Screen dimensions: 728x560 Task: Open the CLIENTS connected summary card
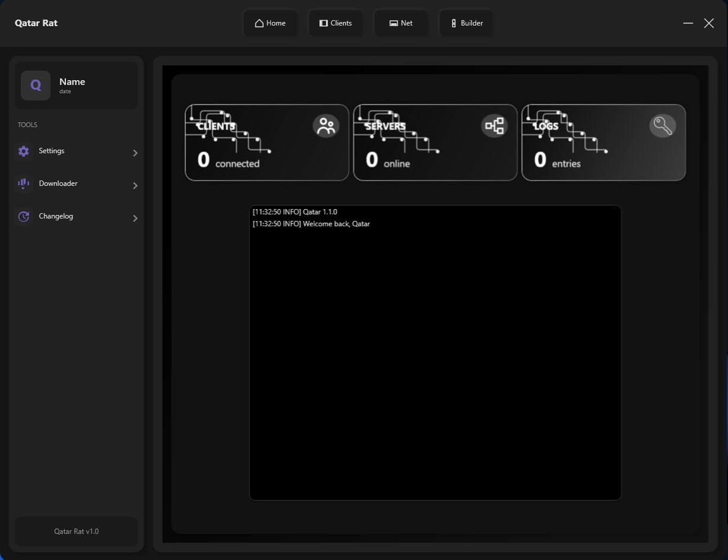(266, 143)
